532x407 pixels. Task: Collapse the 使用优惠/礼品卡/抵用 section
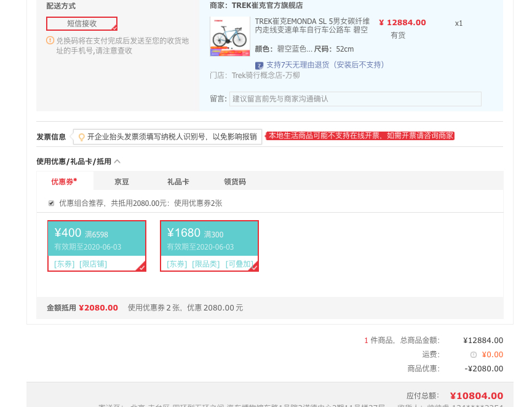pos(117,162)
